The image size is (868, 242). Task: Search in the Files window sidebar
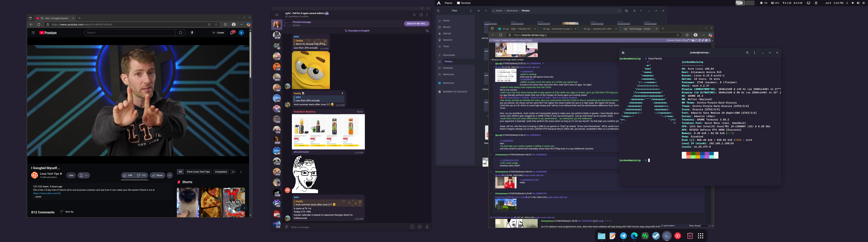pyautogui.click(x=438, y=11)
